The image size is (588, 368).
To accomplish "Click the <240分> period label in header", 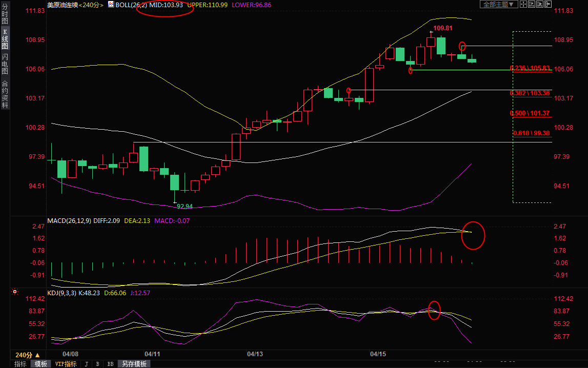I will 89,5.
